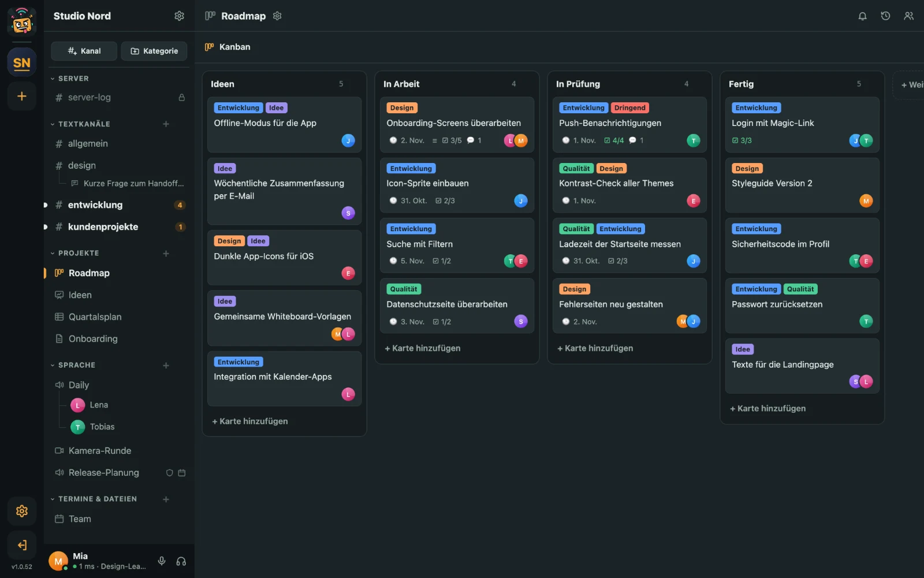The height and width of the screenshot is (578, 924).
Task: Click the Kategorie button
Action: coord(154,51)
